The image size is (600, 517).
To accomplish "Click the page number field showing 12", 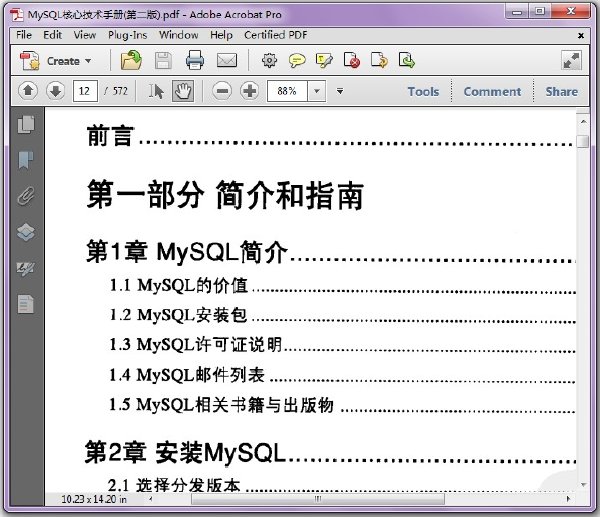I will (85, 91).
